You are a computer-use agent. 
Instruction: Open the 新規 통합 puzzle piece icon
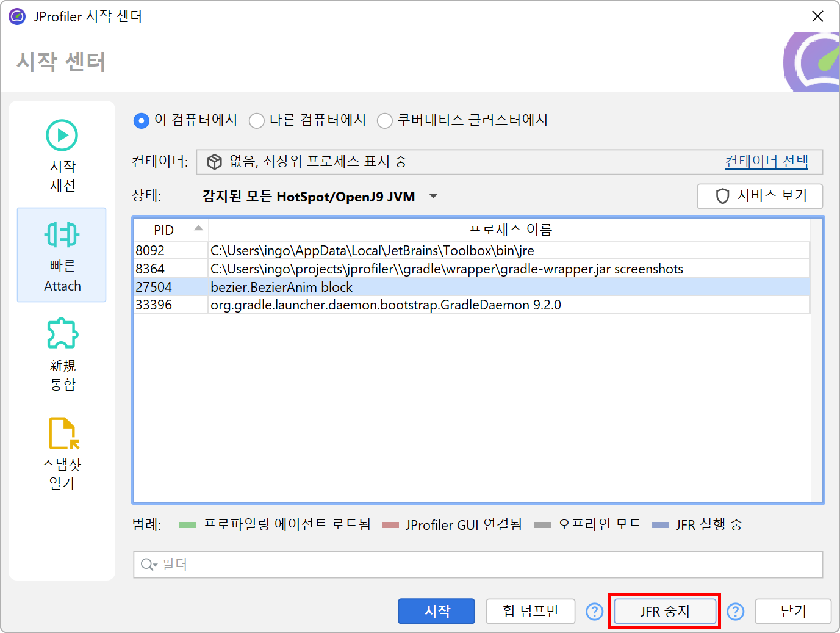coord(62,333)
